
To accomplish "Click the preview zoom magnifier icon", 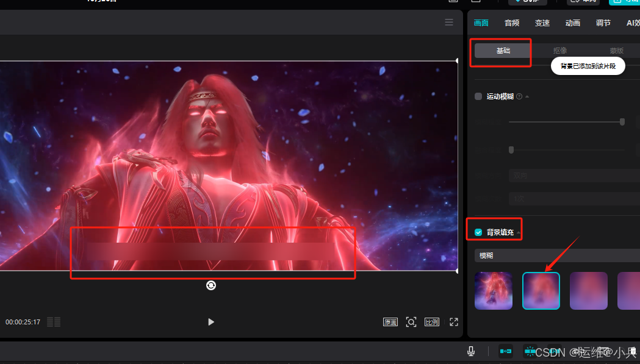I will click(x=411, y=322).
